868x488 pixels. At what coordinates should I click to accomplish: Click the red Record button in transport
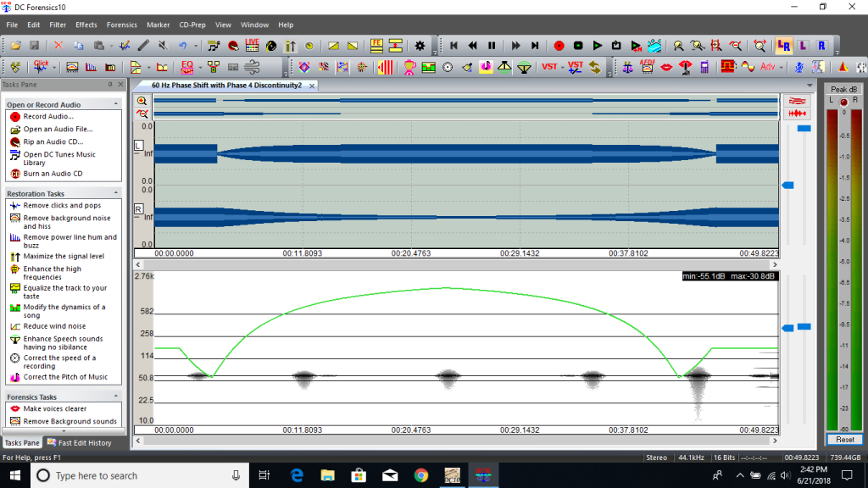pyautogui.click(x=559, y=46)
